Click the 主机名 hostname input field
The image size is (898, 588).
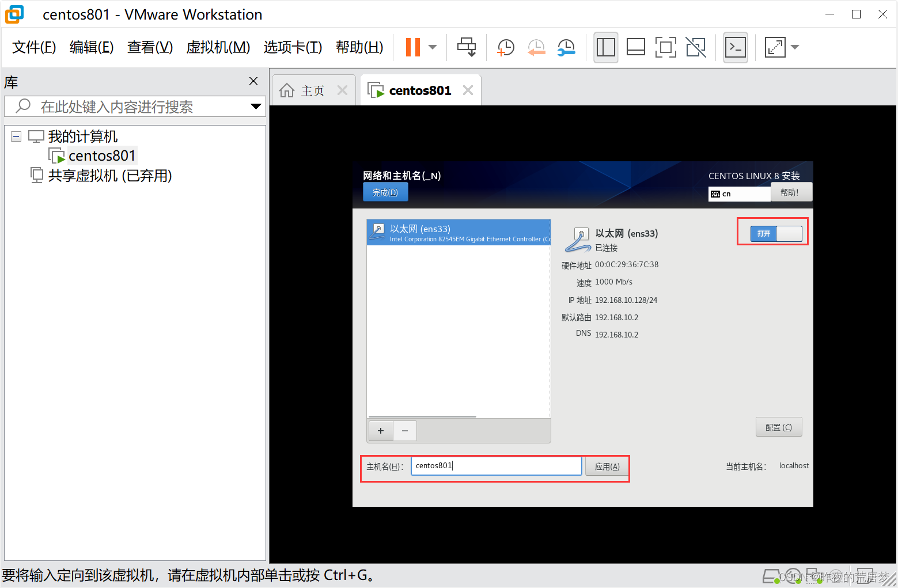(497, 466)
